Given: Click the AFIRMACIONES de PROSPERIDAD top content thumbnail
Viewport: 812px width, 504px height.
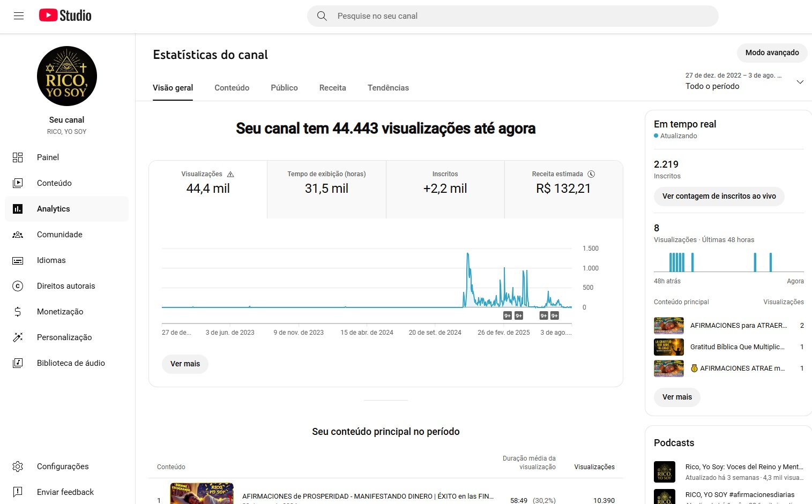Looking at the screenshot, I should (x=202, y=493).
